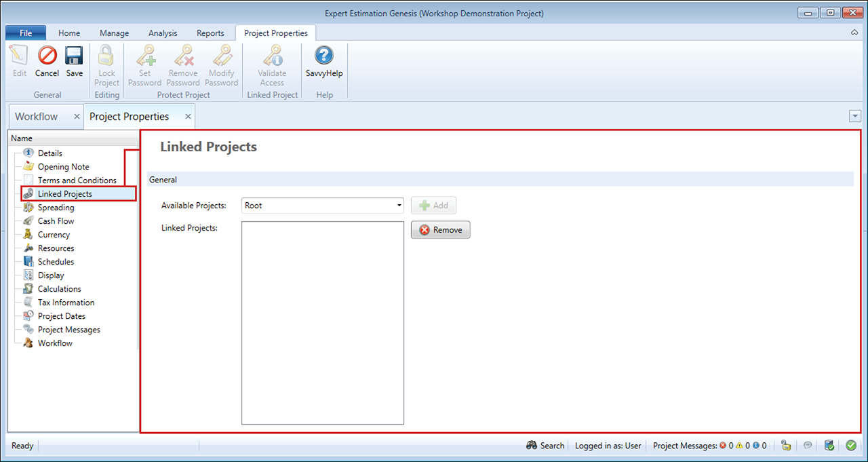Viewport: 868px width, 462px height.
Task: Click inside the Linked Projects list box
Action: click(x=322, y=322)
